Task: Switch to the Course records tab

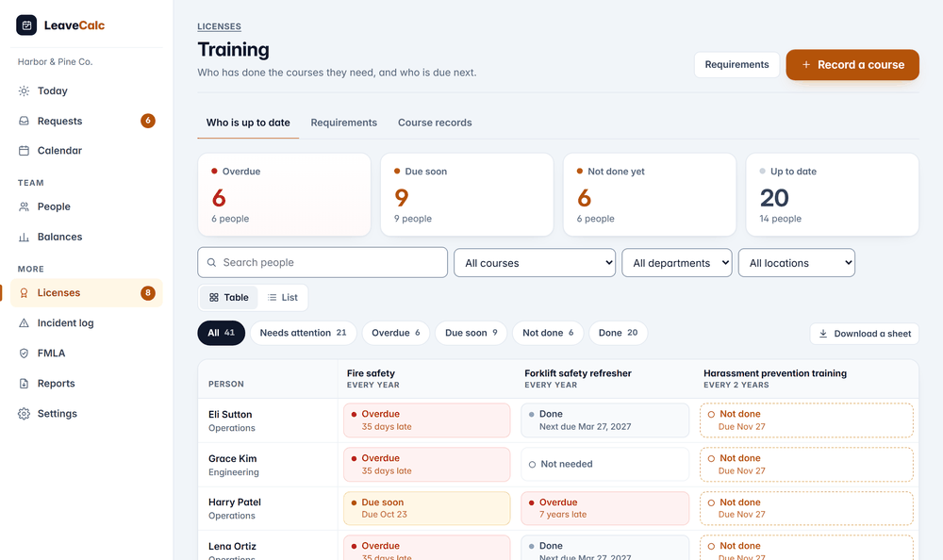Action: click(435, 123)
